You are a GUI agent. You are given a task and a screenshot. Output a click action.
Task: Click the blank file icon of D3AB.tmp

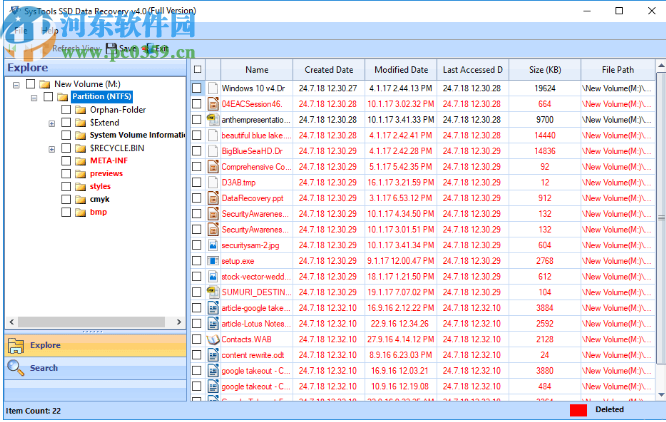click(213, 183)
